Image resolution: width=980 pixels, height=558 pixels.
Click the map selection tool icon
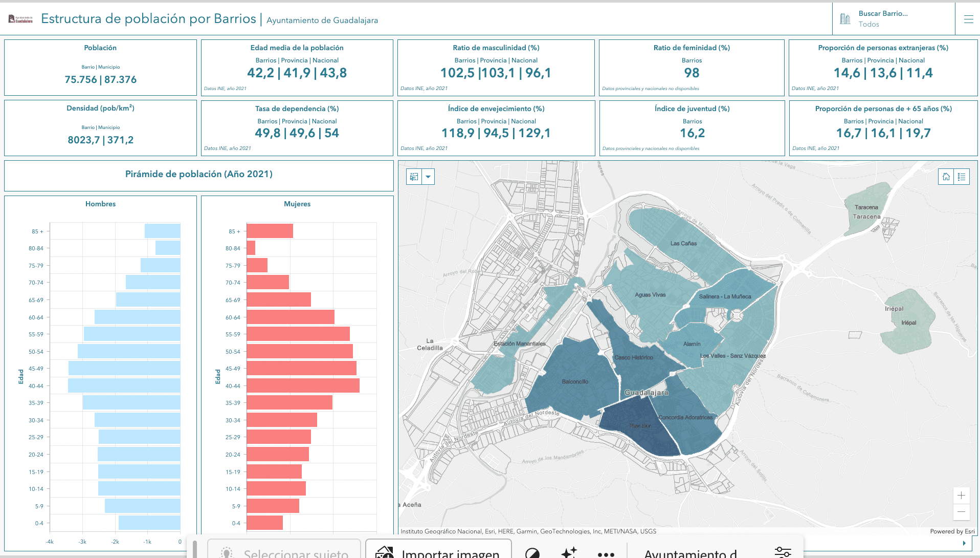point(414,177)
